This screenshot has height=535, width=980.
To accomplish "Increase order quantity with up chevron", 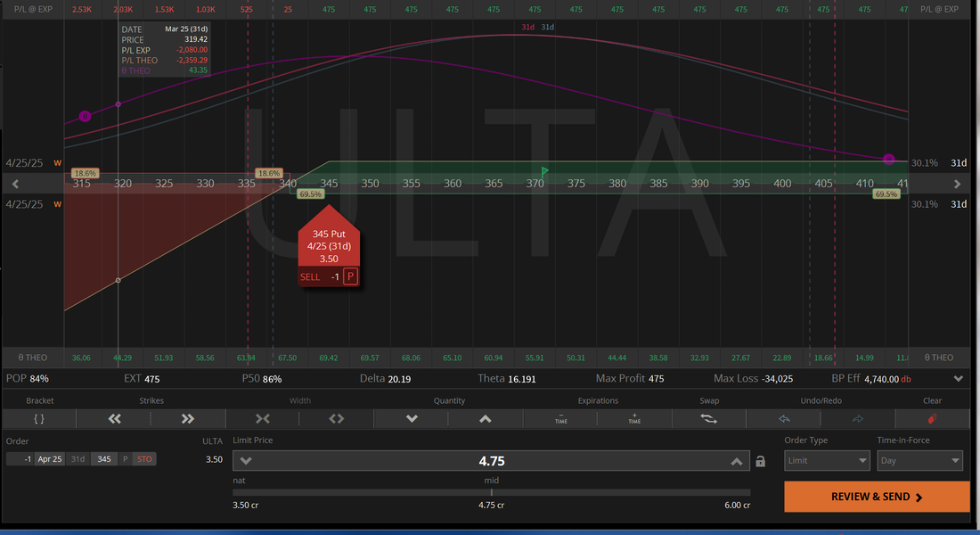I will (485, 418).
